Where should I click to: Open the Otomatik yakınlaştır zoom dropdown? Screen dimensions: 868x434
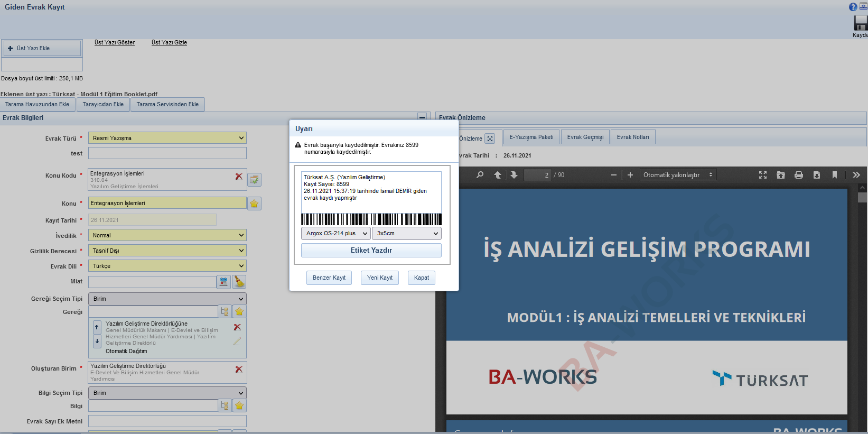678,175
